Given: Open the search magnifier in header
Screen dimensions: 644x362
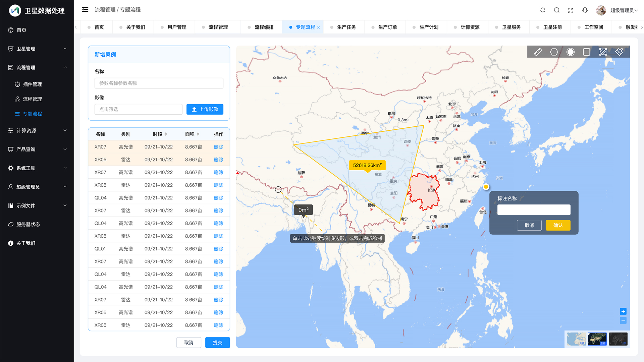Looking at the screenshot, I should [x=556, y=10].
